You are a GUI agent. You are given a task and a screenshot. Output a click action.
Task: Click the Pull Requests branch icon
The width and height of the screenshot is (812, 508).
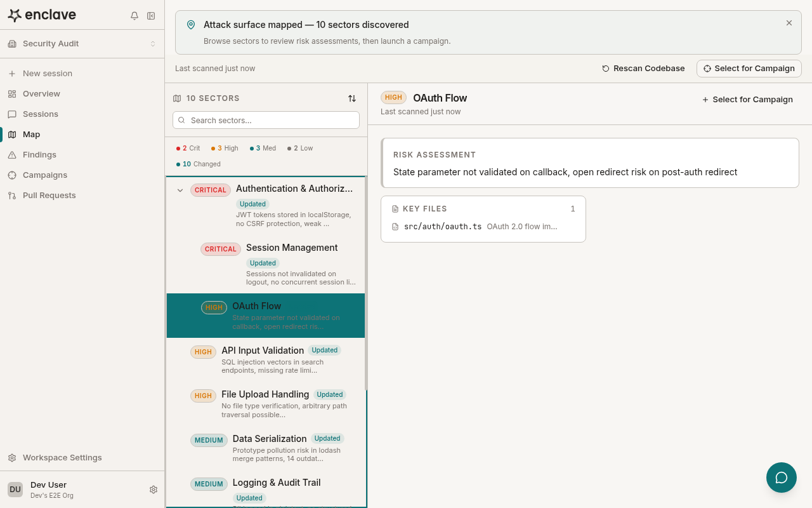[12, 196]
